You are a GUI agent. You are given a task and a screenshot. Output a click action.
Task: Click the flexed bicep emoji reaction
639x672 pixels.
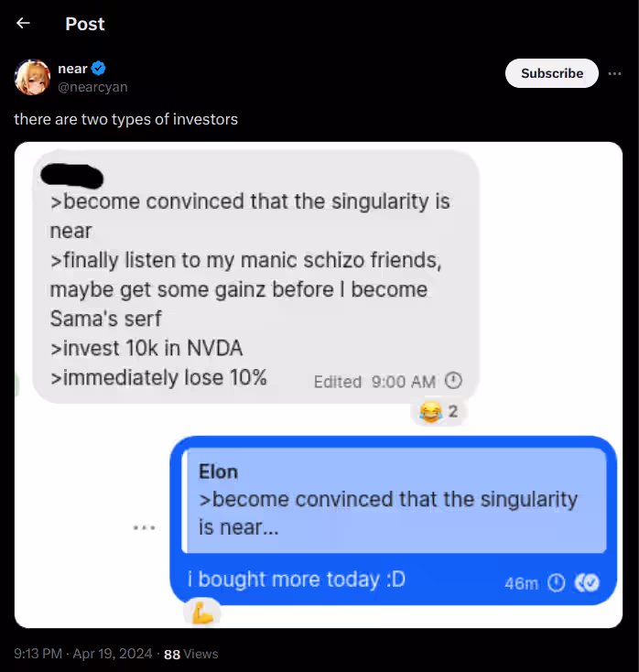tap(202, 613)
